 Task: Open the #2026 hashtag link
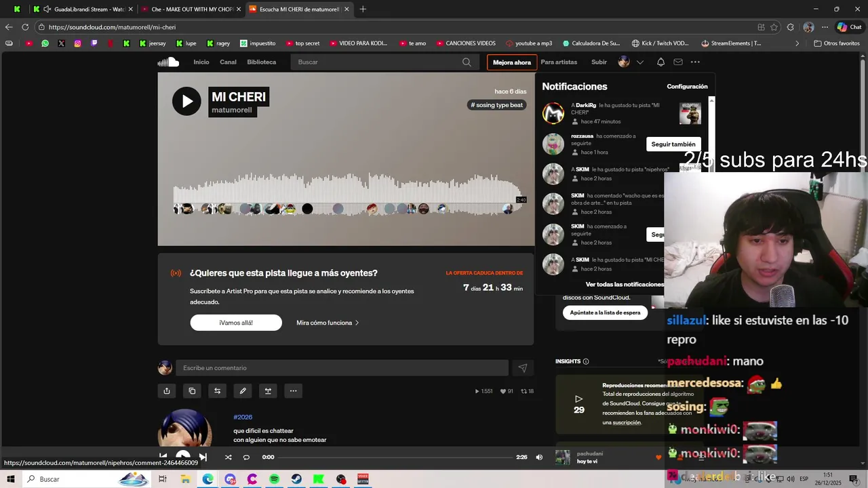[243, 418]
